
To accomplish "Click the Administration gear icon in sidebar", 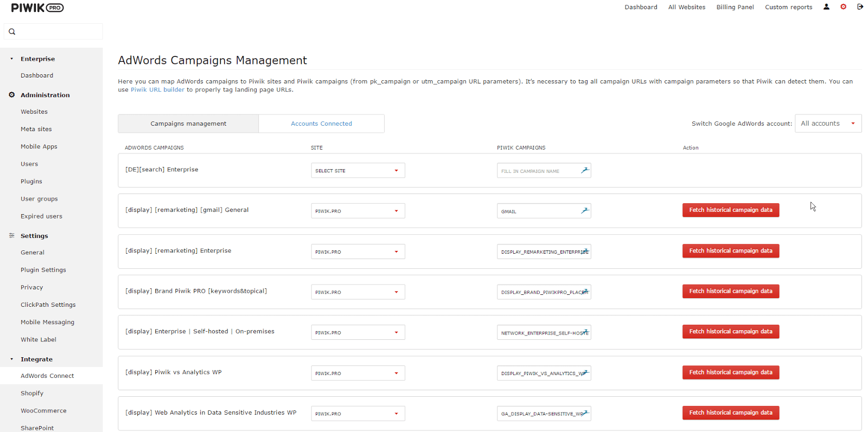I will click(x=11, y=95).
